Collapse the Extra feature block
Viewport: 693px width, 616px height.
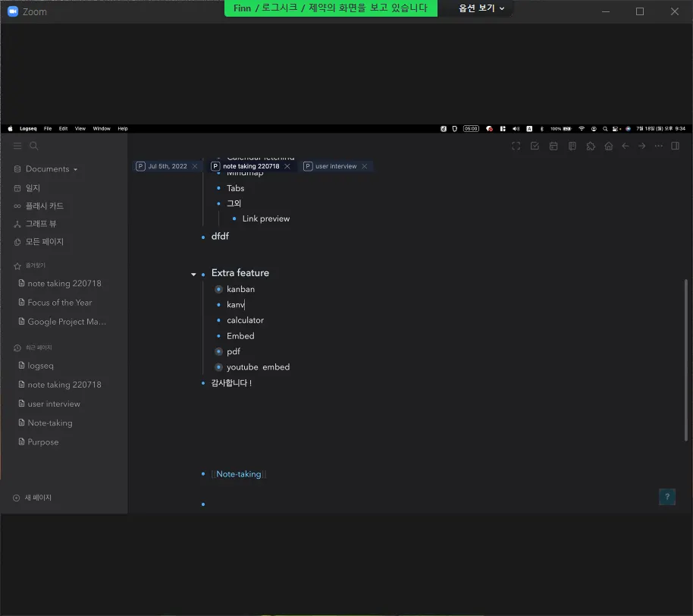pyautogui.click(x=193, y=274)
